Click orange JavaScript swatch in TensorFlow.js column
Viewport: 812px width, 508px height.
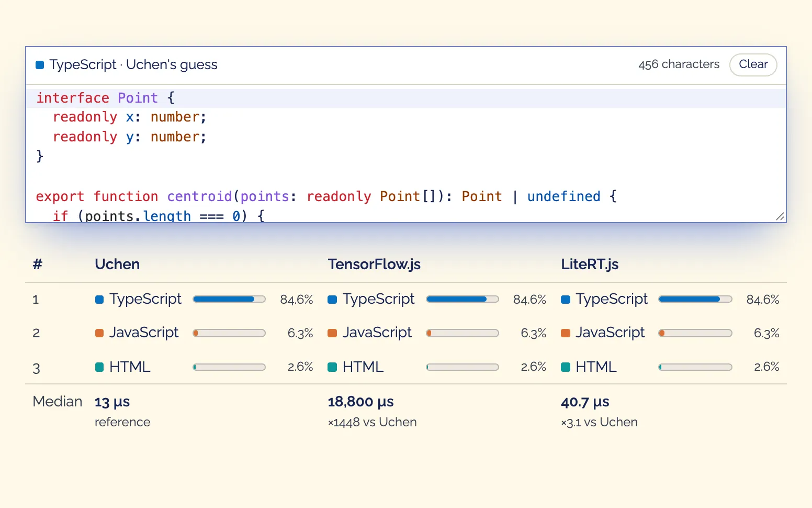click(332, 333)
